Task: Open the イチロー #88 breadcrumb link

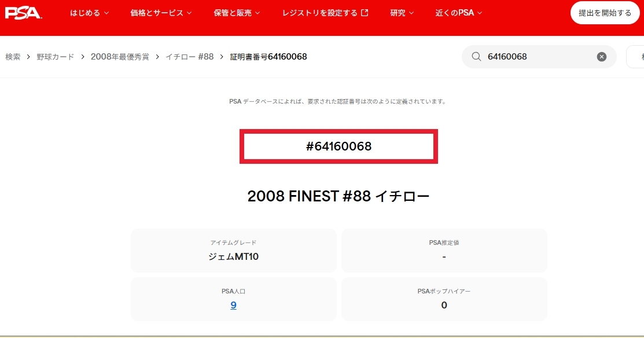Action: coord(190,57)
